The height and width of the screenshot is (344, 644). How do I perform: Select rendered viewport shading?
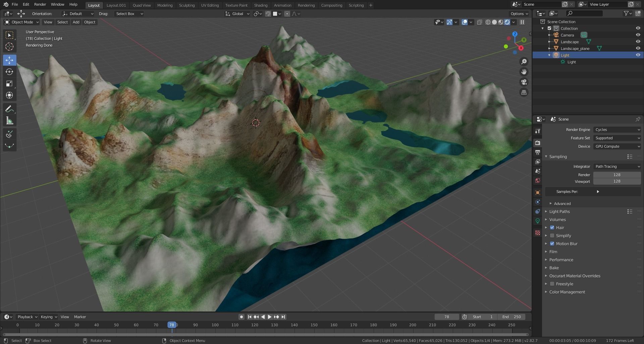click(507, 22)
